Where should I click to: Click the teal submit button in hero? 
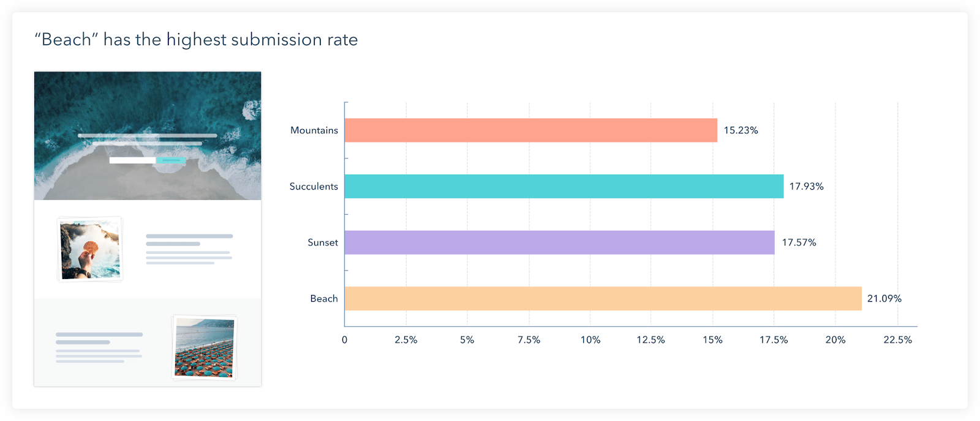click(170, 160)
